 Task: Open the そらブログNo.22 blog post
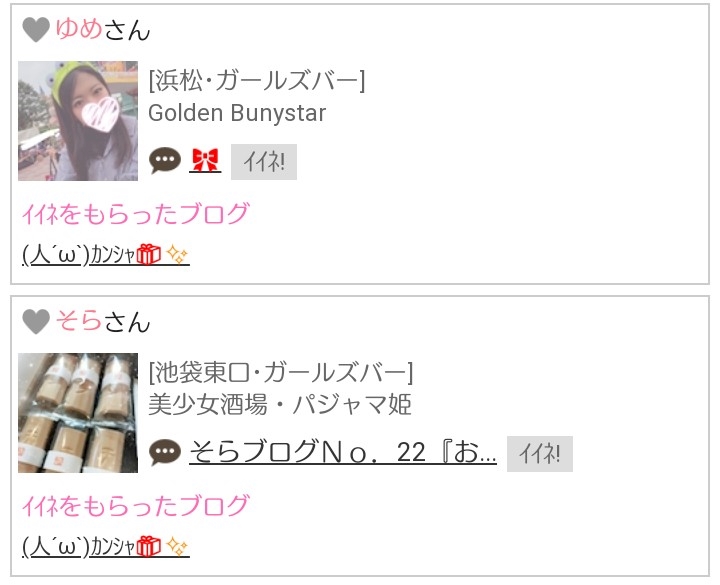pyautogui.click(x=343, y=452)
